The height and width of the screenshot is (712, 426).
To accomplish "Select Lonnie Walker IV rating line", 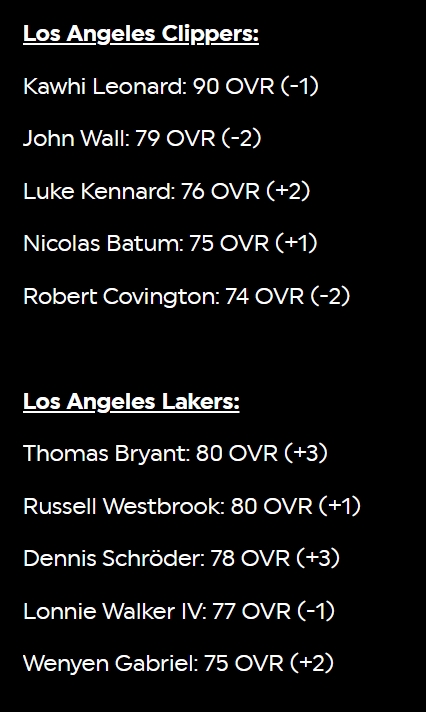I will [x=179, y=611].
